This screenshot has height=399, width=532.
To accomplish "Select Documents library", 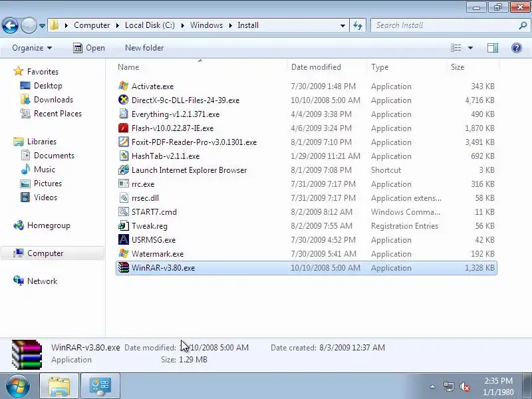I will (x=54, y=156).
